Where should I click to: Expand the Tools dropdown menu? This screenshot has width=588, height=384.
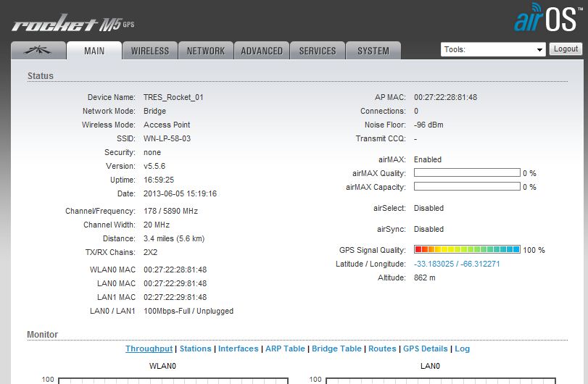point(493,49)
